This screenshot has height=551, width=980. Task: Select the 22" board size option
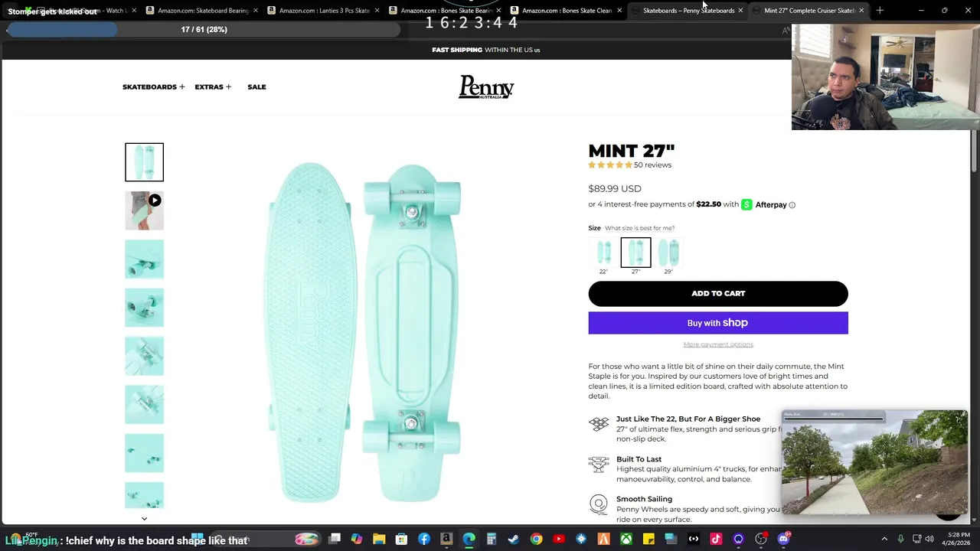click(603, 256)
